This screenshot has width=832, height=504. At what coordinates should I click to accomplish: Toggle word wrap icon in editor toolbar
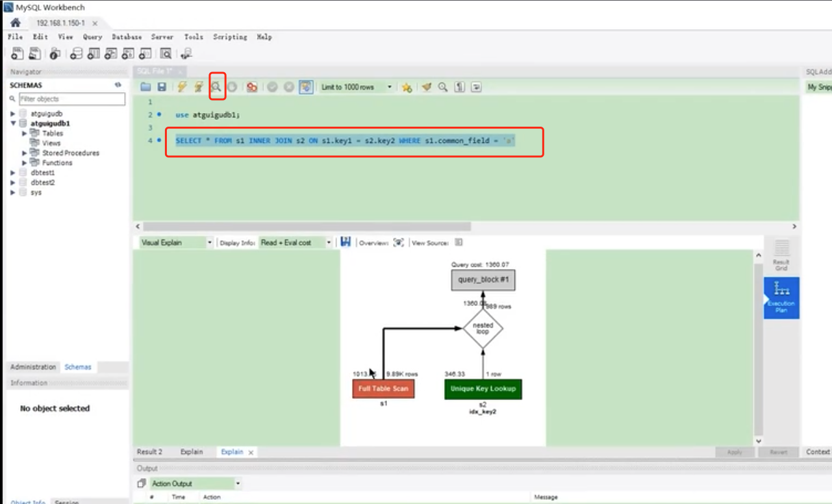(x=477, y=87)
